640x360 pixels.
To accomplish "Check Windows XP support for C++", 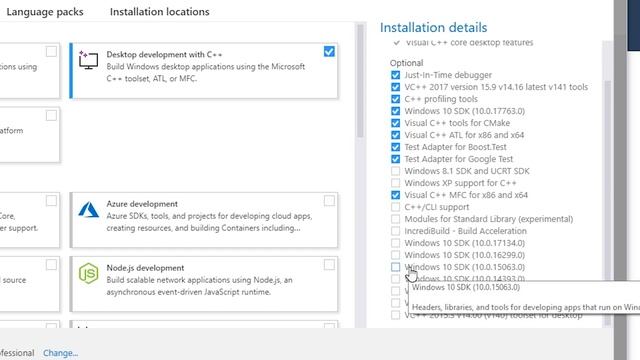I will click(x=395, y=183).
